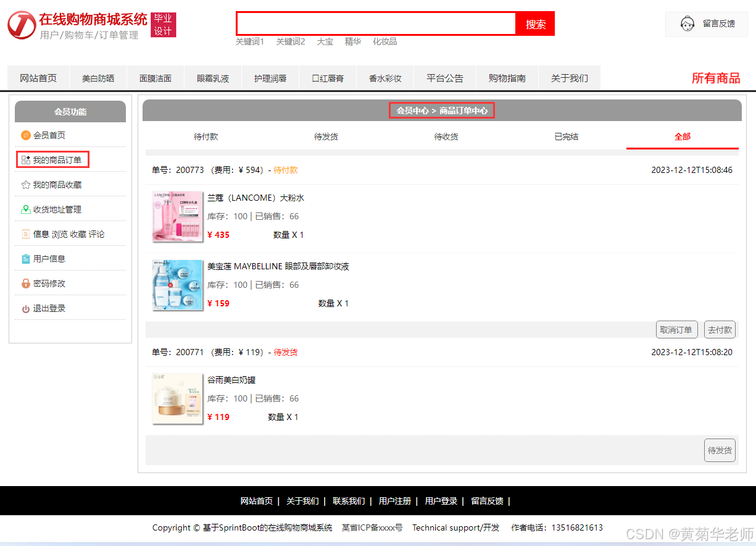Open the 待付款 orders tab
Screen dimensions: 756x546
(206, 136)
